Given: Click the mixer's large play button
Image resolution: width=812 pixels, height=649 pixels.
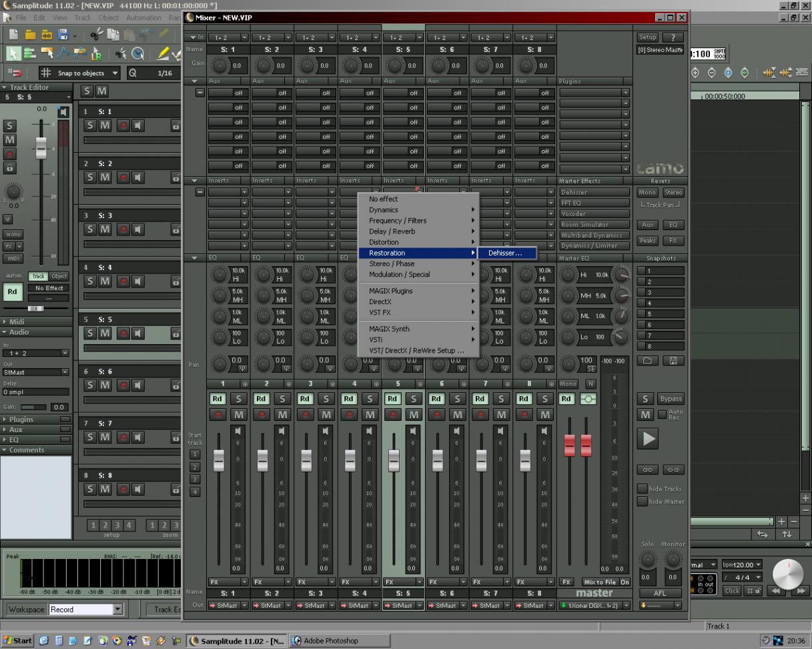Looking at the screenshot, I should pos(649,438).
